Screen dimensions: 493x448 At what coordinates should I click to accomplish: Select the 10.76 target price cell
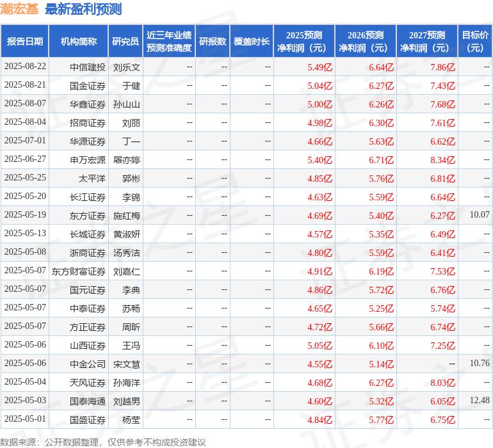(479, 364)
